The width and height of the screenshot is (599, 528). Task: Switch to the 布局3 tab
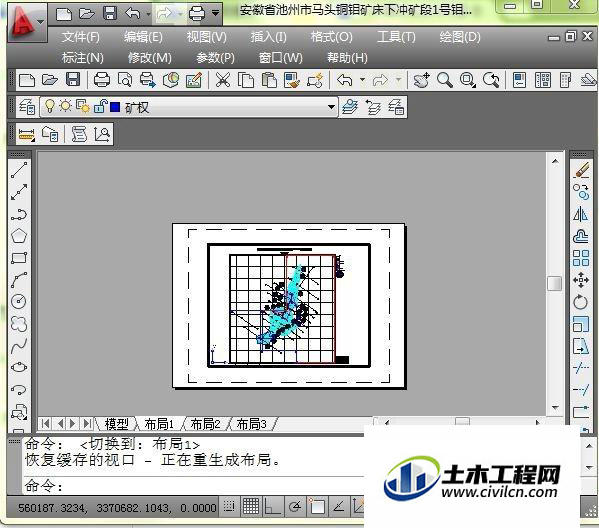click(251, 424)
